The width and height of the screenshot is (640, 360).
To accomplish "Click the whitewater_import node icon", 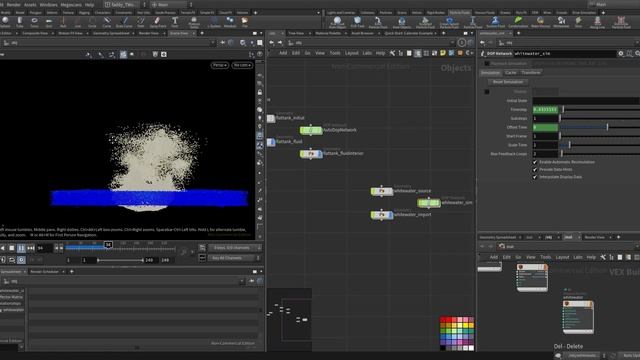I will [x=382, y=215].
